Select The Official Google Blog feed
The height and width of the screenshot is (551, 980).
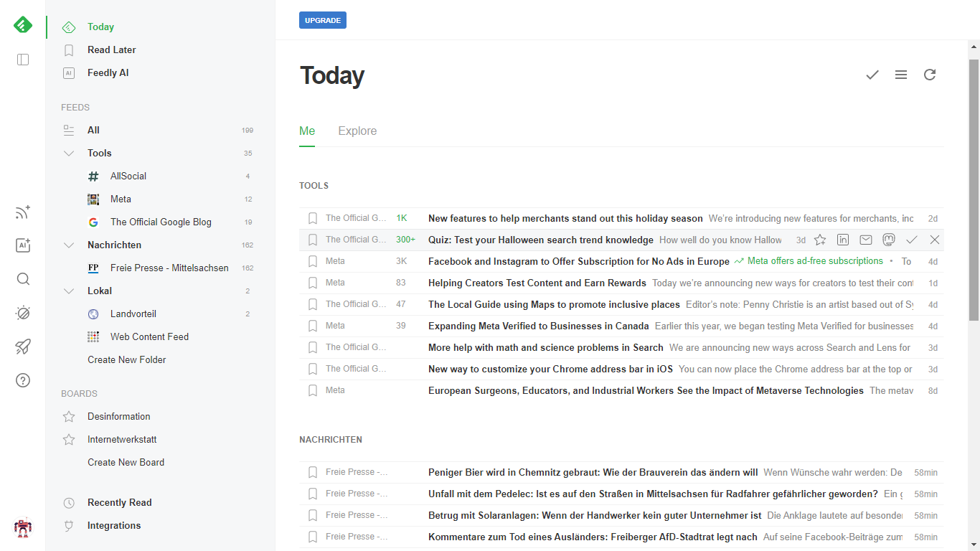click(160, 222)
